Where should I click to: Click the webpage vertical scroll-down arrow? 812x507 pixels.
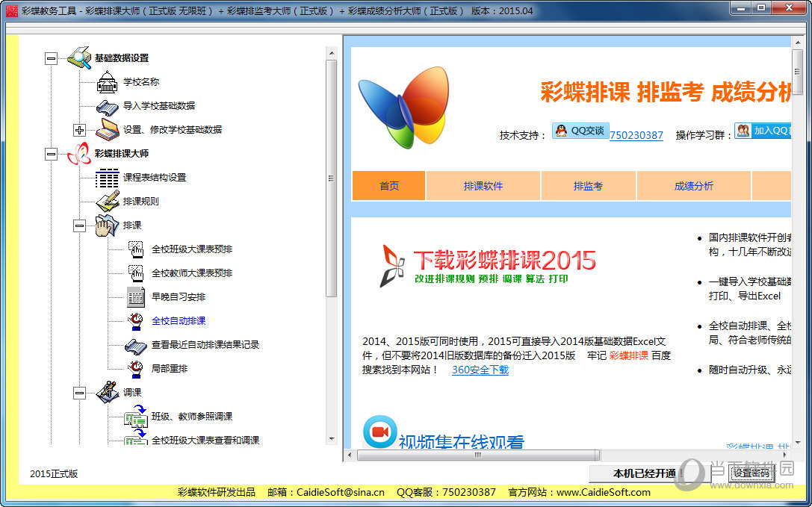point(797,444)
